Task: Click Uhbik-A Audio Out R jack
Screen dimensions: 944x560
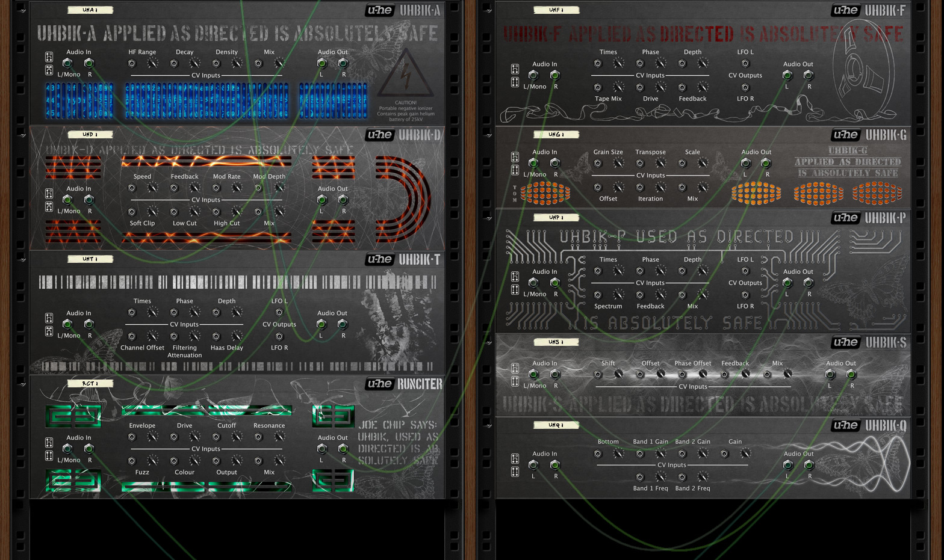Action: click(343, 63)
